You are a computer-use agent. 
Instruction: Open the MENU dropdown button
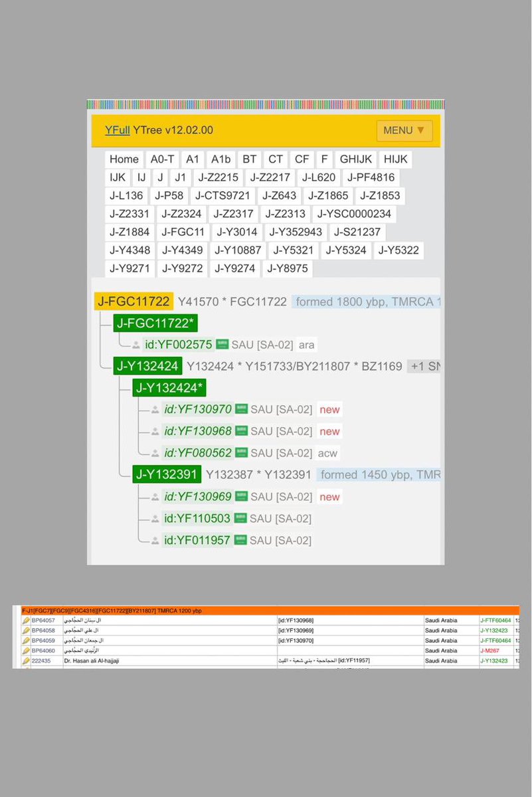[x=404, y=130]
